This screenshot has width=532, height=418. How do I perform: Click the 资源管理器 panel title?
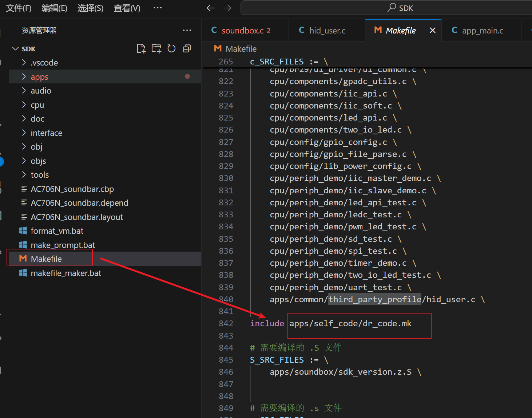click(x=39, y=30)
